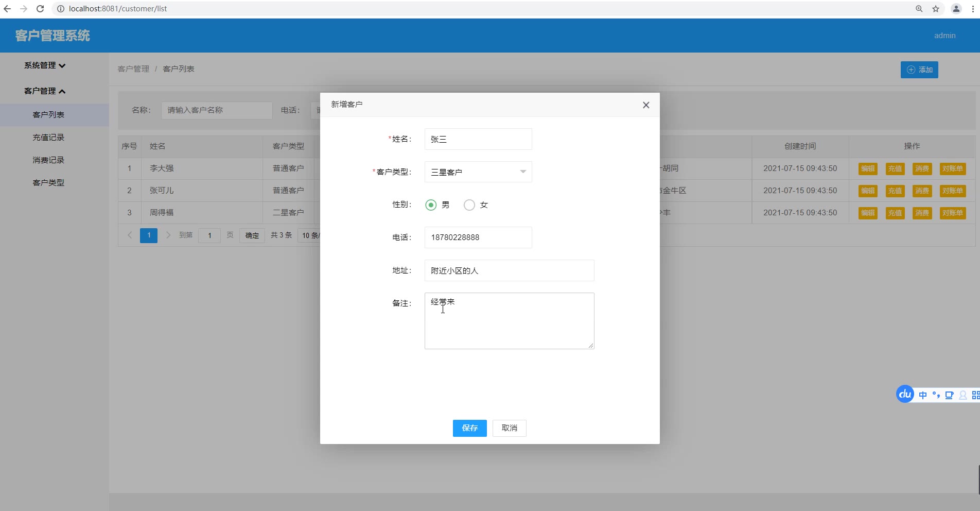980x511 pixels.
Task: Click 编辑 for the 周得福 row
Action: pos(868,213)
